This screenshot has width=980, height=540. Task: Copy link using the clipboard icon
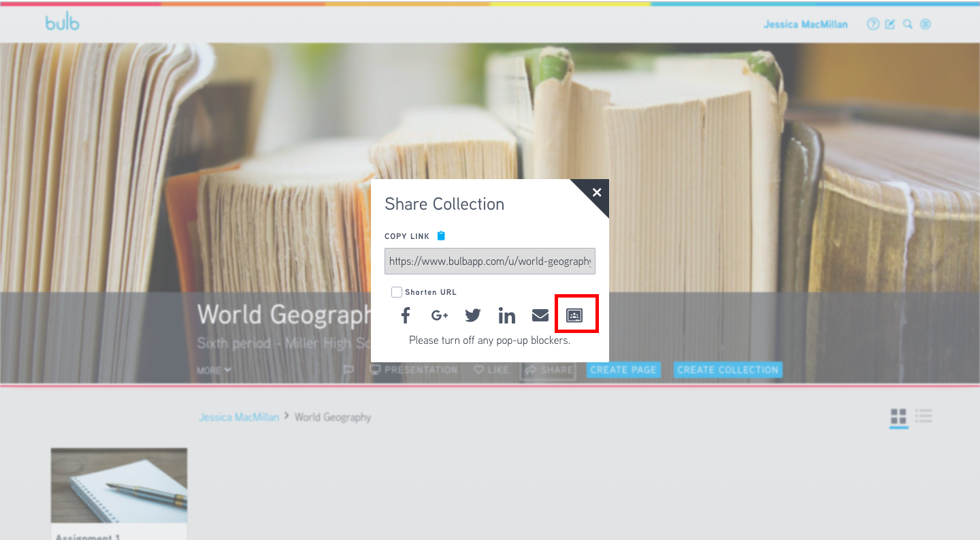pos(441,236)
